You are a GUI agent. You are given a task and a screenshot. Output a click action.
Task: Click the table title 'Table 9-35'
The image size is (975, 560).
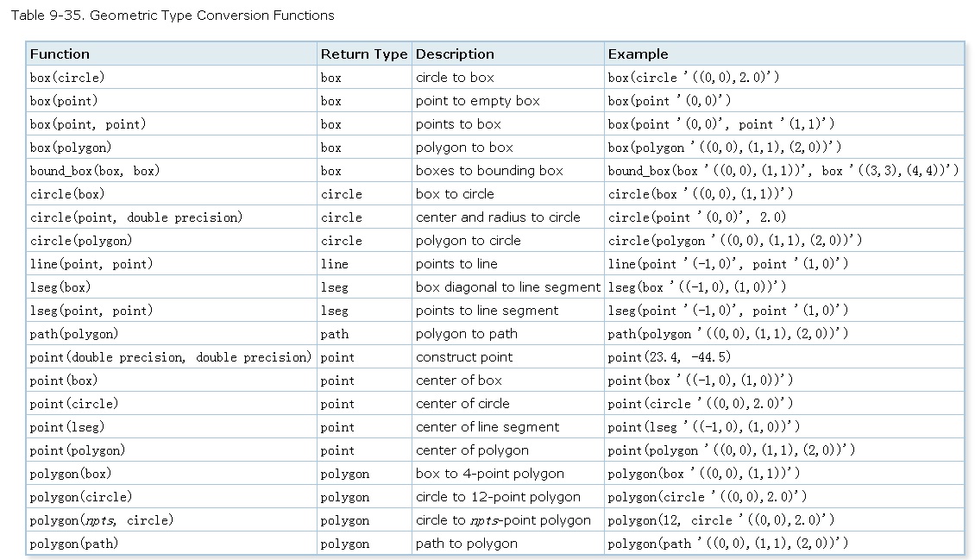tap(173, 16)
